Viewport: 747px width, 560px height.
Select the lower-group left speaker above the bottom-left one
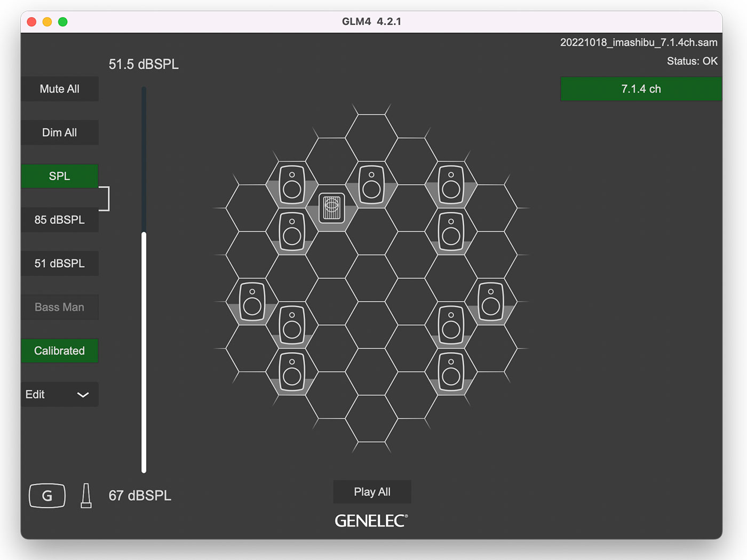pyautogui.click(x=292, y=325)
